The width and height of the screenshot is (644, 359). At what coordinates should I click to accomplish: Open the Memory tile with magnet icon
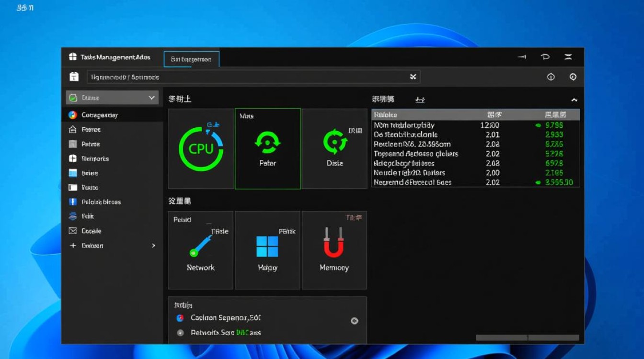(x=334, y=250)
